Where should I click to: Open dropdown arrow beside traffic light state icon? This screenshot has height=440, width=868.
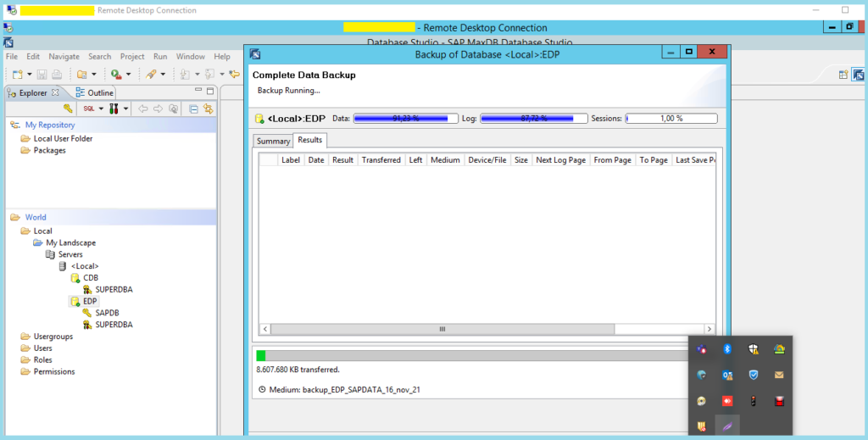click(125, 109)
